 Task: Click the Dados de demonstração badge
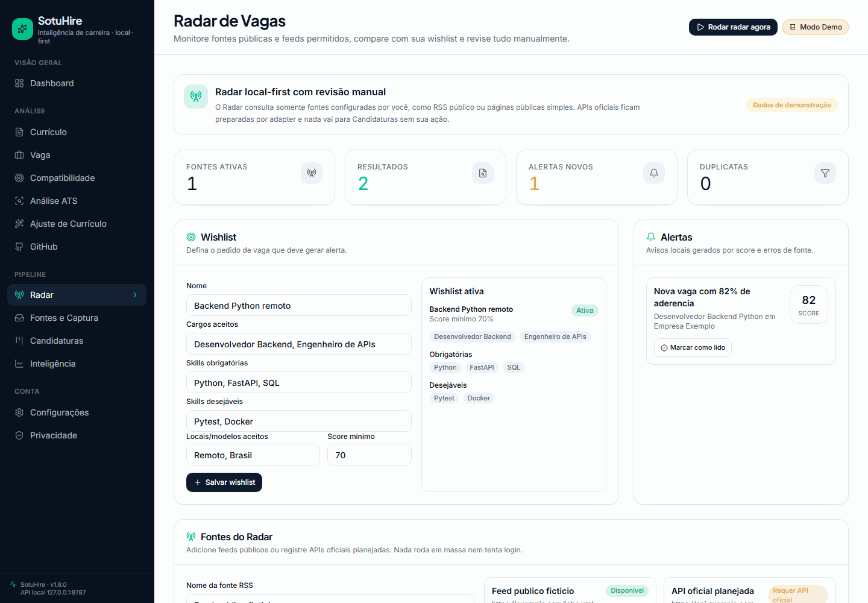(x=792, y=105)
